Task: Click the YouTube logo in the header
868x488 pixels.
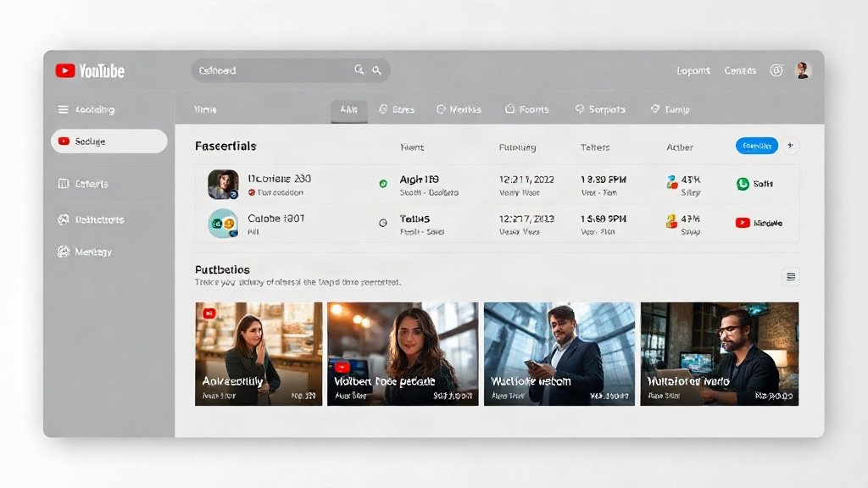Action: 90,71
